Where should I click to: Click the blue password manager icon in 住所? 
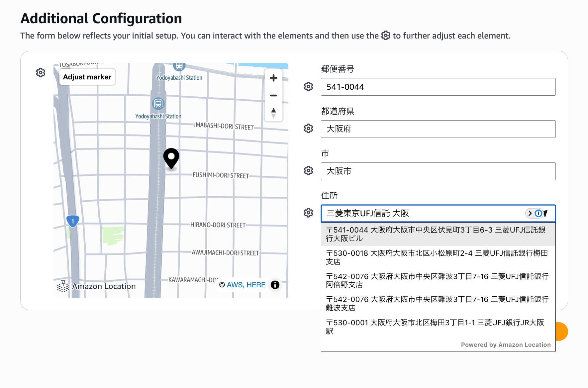click(x=539, y=213)
